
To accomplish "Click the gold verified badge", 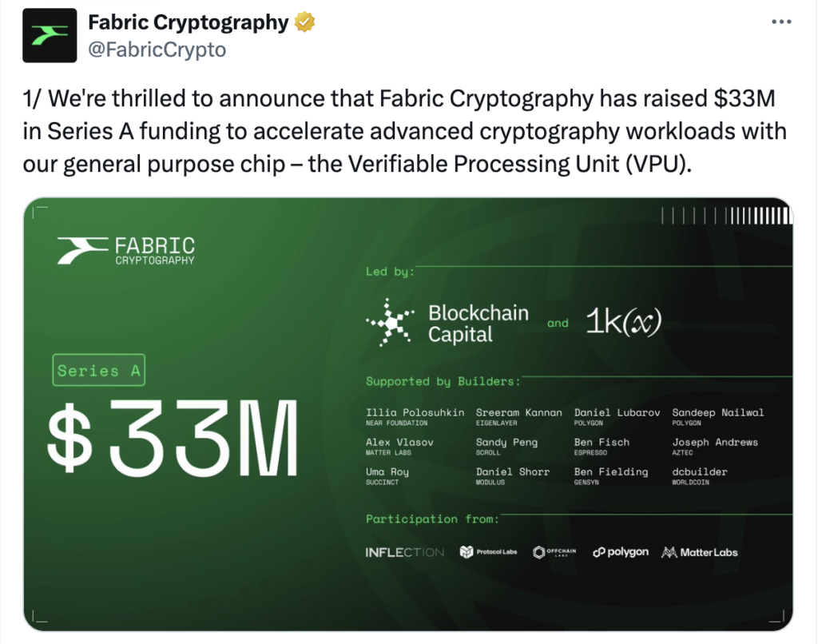I will coord(304,22).
